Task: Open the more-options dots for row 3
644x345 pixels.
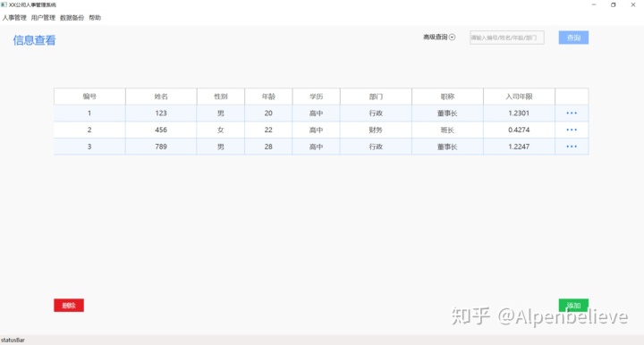Action: [572, 147]
